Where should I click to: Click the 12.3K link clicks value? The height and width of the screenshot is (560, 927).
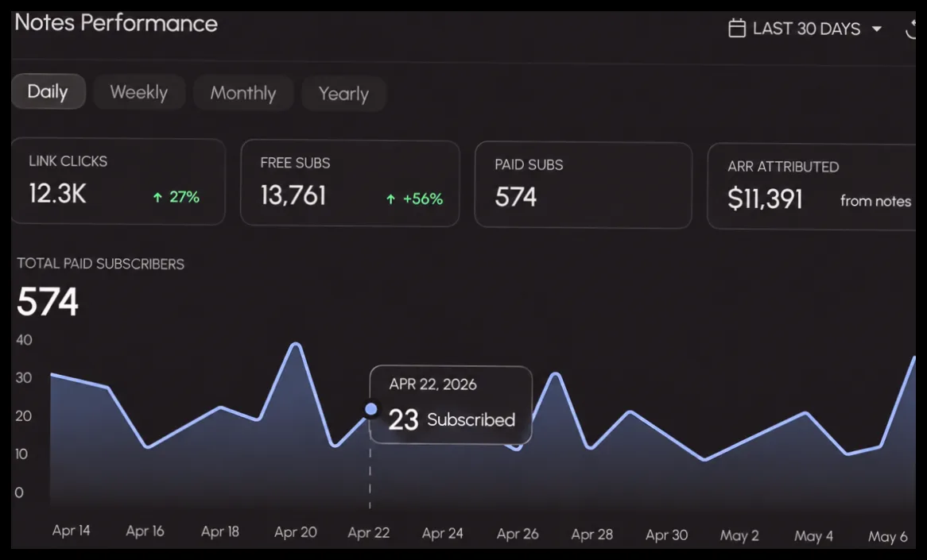coord(57,193)
